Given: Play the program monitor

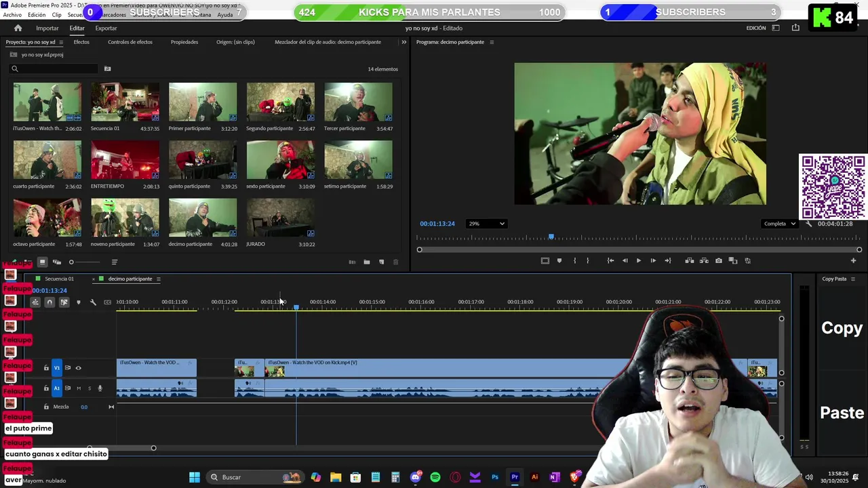Looking at the screenshot, I should 638,260.
